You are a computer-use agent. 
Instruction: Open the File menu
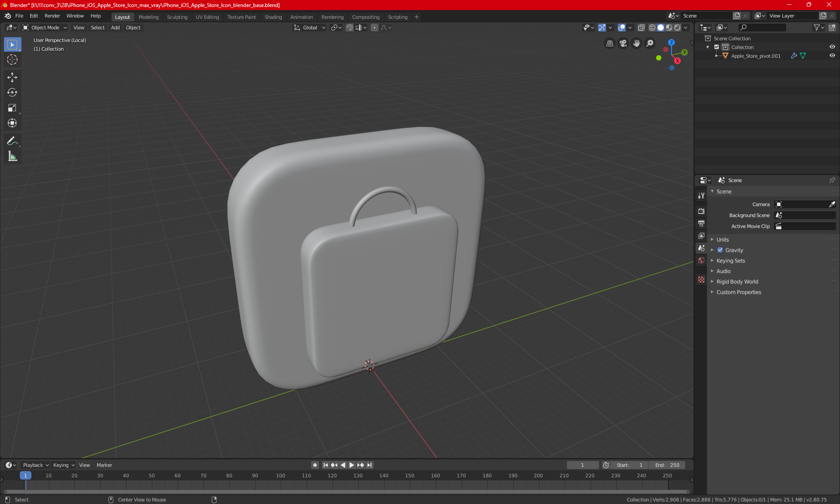click(x=19, y=16)
